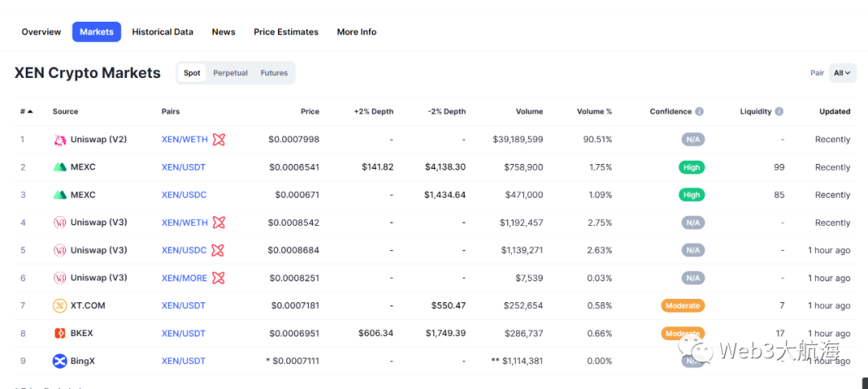
Task: Click High confidence badge in MEXC XEN/USDC row
Action: pyautogui.click(x=691, y=194)
